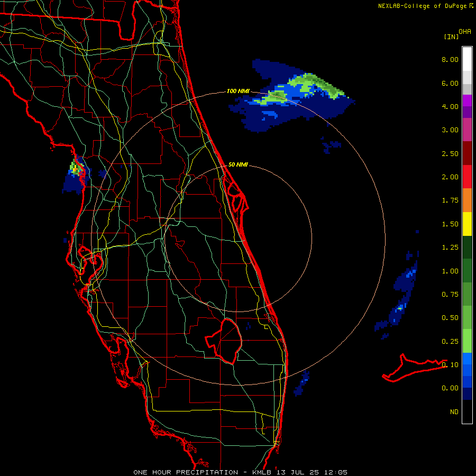Image resolution: width=476 pixels, height=476 pixels.
Task: Select the 1.25 legend value
Action: tap(450, 248)
